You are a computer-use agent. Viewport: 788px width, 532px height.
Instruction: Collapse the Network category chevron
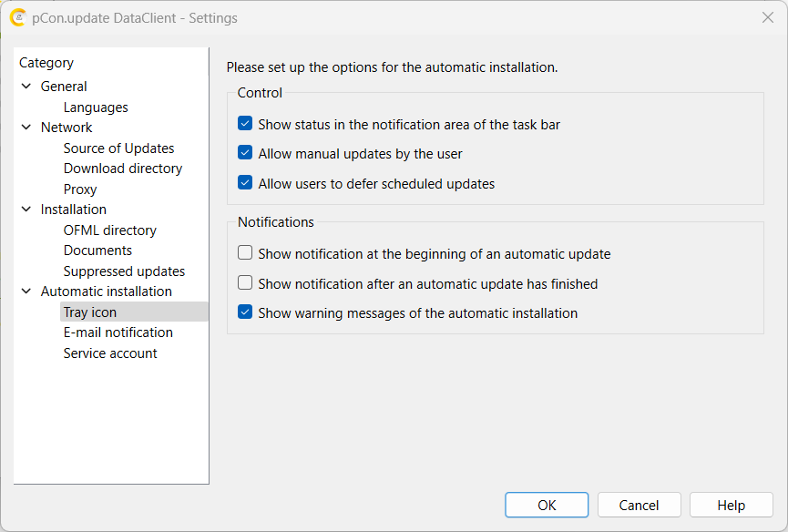tap(26, 128)
